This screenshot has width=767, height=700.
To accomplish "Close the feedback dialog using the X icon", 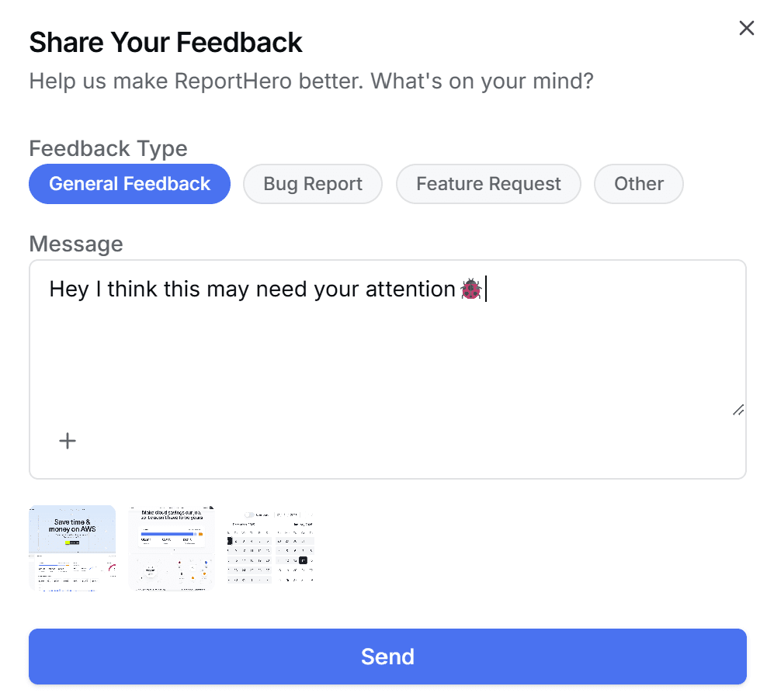I will pos(746,28).
